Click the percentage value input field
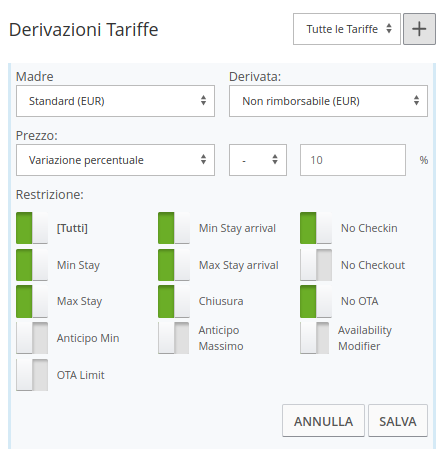The width and height of the screenshot is (447, 454). [x=353, y=160]
